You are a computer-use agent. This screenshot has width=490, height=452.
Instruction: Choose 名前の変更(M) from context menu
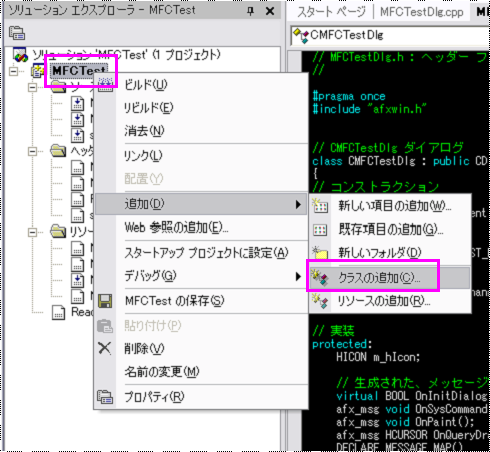coord(201,372)
